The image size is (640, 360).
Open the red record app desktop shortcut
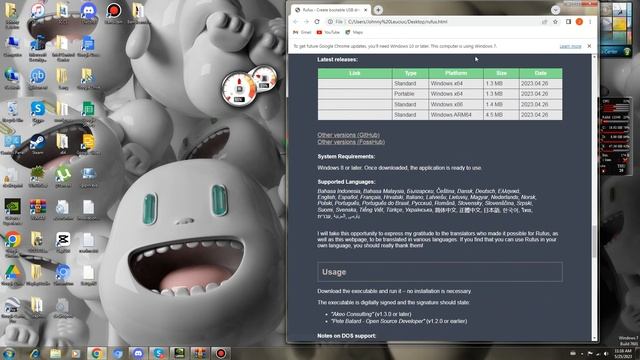coord(113,13)
